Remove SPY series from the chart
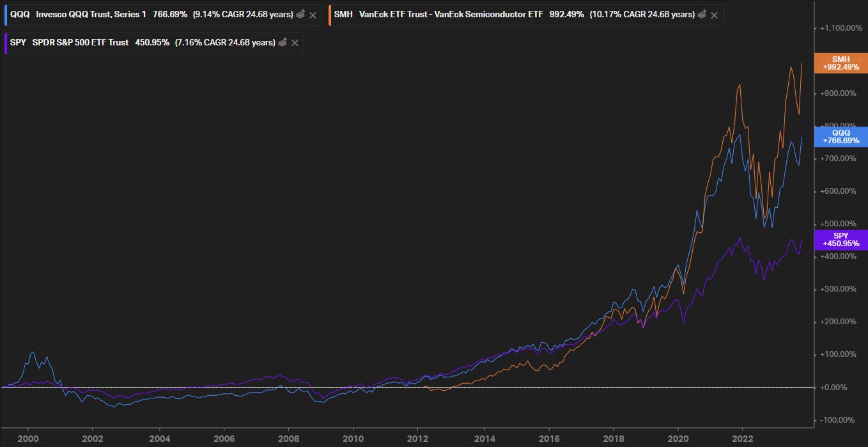This screenshot has height=447, width=868. tap(295, 42)
